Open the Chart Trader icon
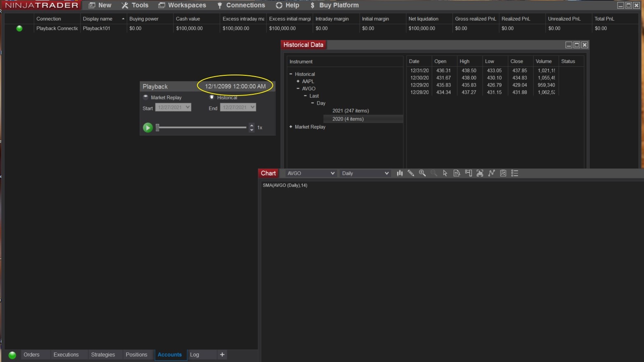This screenshot has width=644, height=362. tap(468, 173)
